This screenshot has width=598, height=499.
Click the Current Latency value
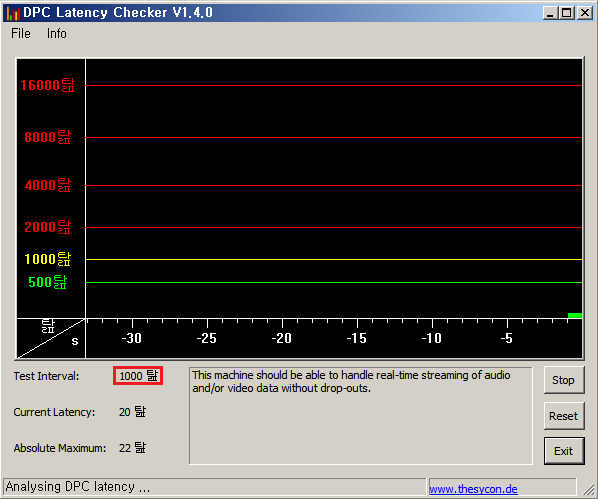coord(132,412)
